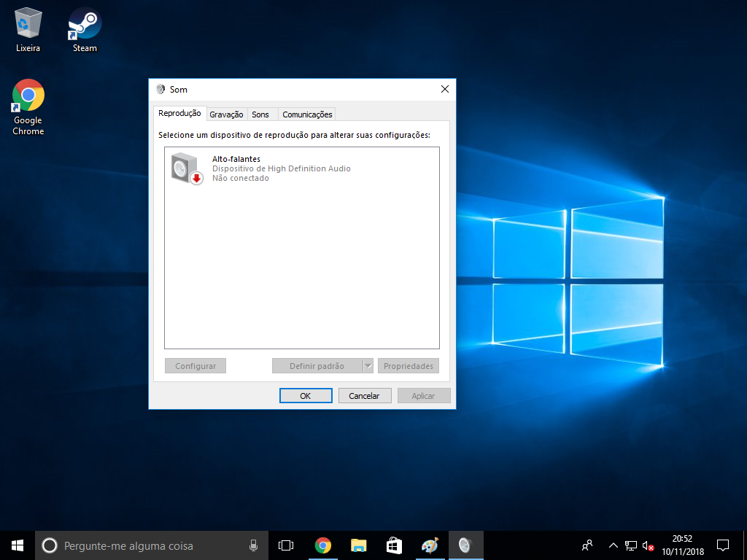Click the Cortana microphone icon
The height and width of the screenshot is (560, 747).
coord(253,545)
